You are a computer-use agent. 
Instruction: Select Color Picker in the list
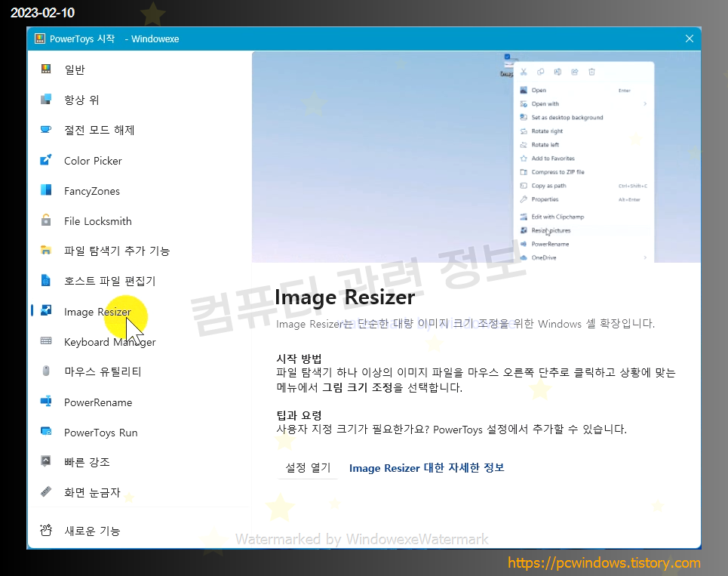pyautogui.click(x=93, y=161)
